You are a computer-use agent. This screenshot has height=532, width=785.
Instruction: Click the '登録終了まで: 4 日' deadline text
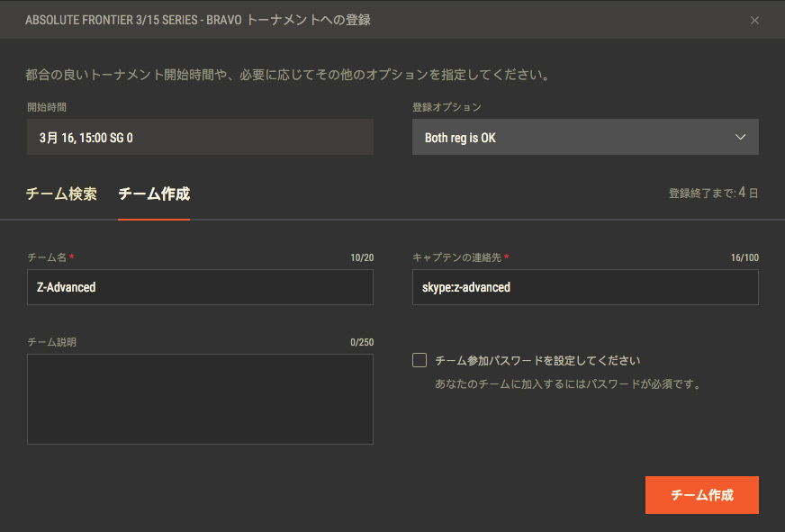click(713, 194)
